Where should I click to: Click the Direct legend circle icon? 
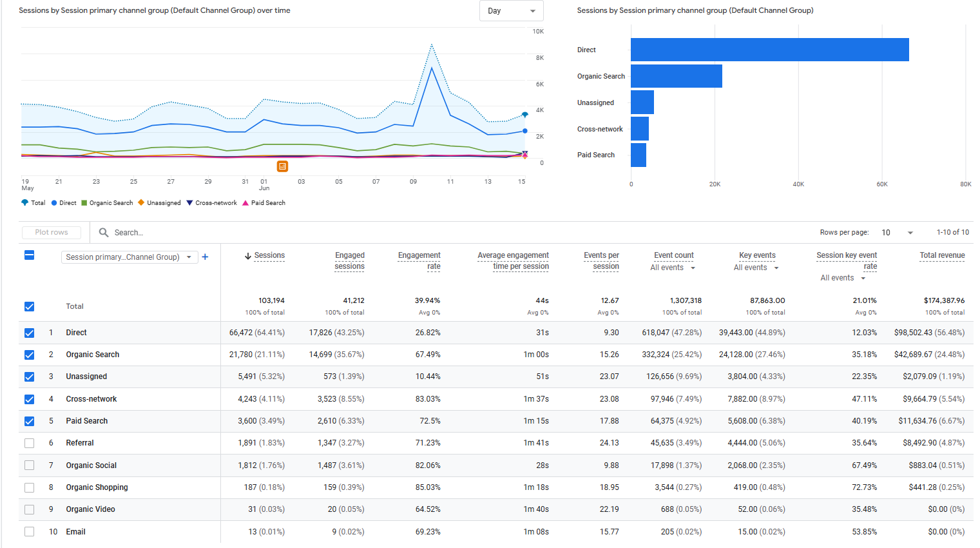tap(54, 203)
